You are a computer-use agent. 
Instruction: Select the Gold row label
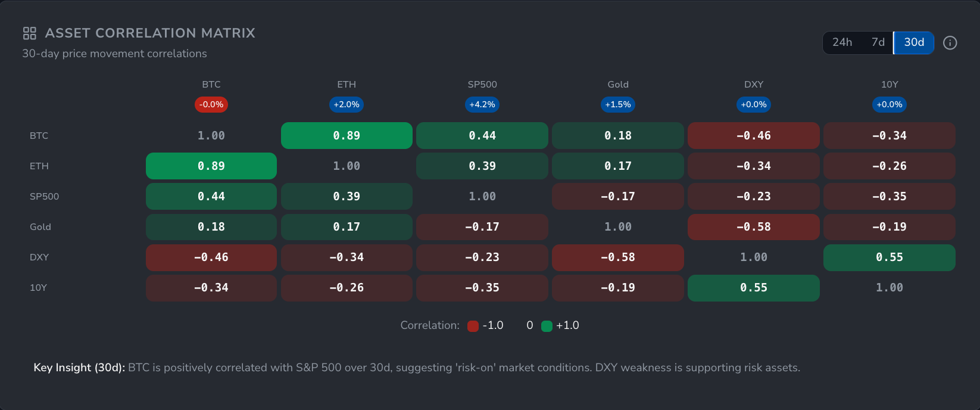[40, 227]
